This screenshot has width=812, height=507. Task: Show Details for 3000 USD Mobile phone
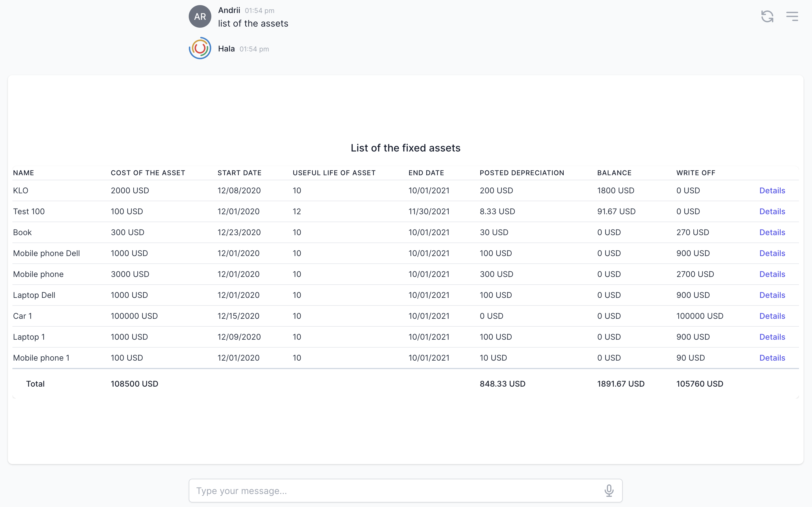point(772,274)
